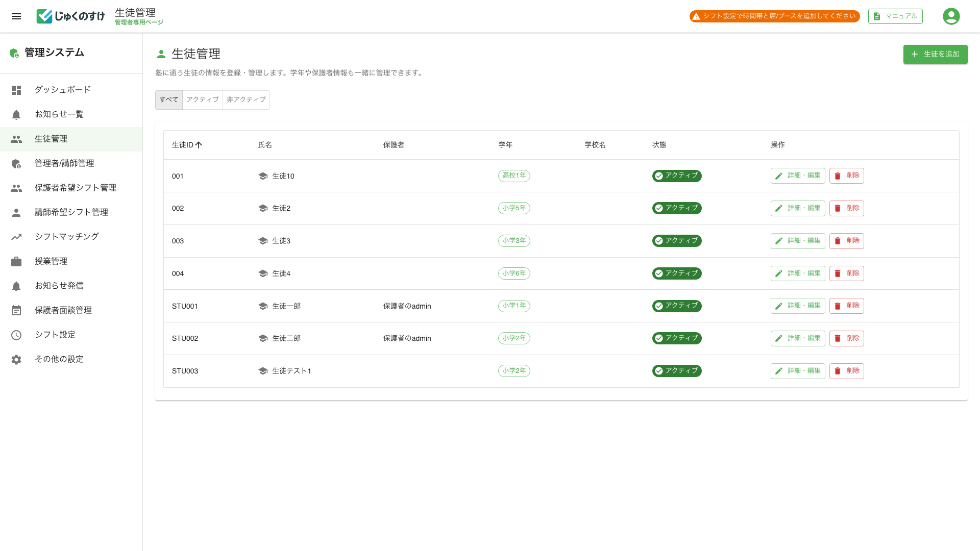The width and height of the screenshot is (980, 551).
Task: Click the graduation cap icon beside 生徒10
Action: click(x=263, y=176)
